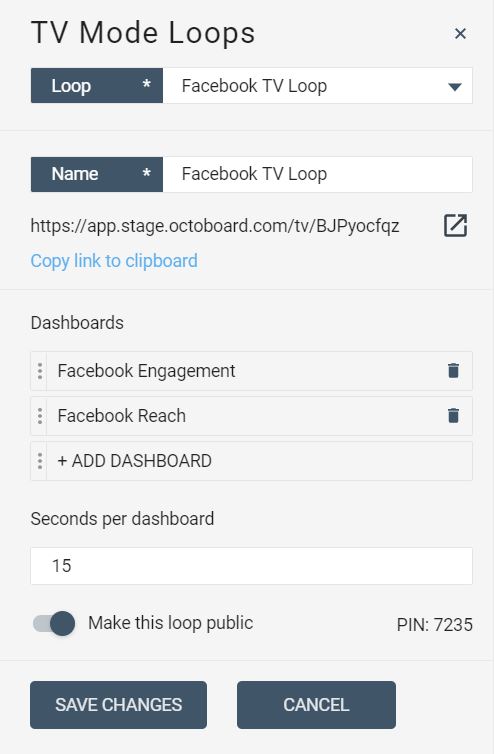Click the TV loop URL text

click(x=215, y=226)
